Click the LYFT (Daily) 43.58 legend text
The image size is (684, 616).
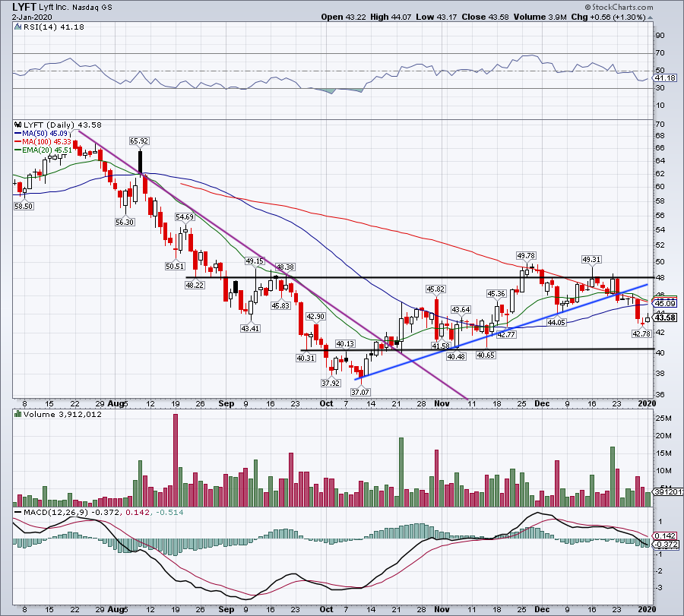pos(62,125)
